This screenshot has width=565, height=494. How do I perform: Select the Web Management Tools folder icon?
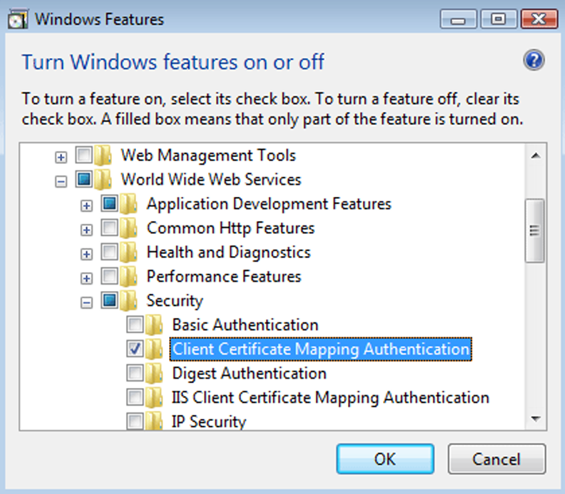103,156
